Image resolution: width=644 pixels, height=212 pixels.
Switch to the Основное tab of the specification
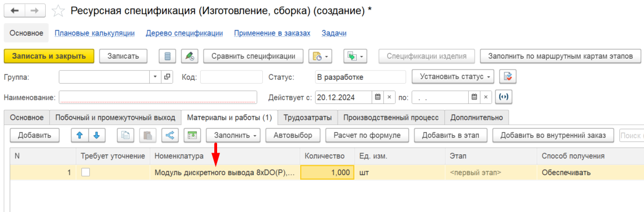[x=27, y=118]
